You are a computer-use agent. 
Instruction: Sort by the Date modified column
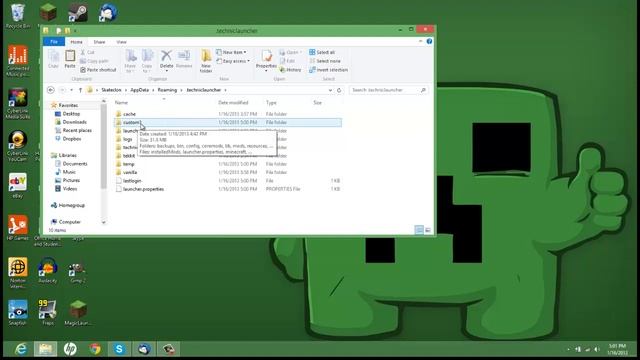tap(233, 102)
